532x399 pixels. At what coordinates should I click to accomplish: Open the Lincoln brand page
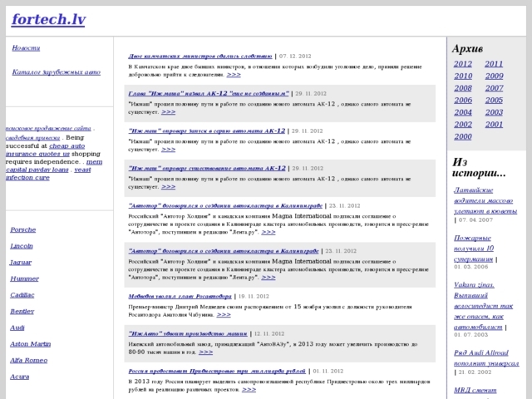pyautogui.click(x=22, y=247)
